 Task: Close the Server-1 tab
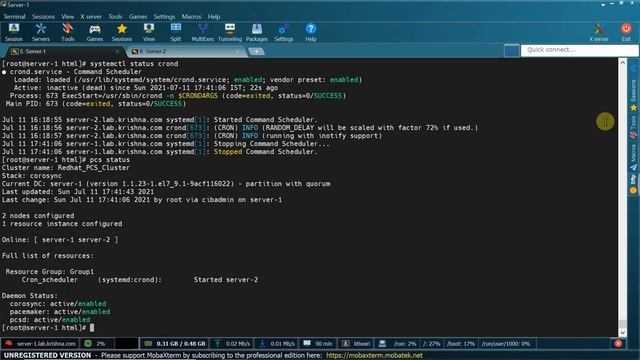[x=118, y=51]
